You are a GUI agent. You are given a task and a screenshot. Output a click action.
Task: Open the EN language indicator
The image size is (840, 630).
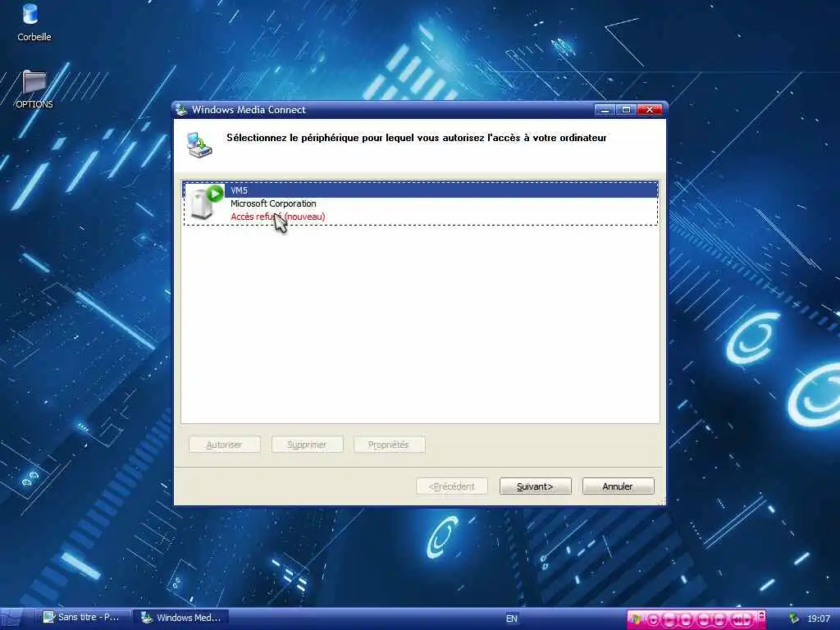click(x=512, y=619)
